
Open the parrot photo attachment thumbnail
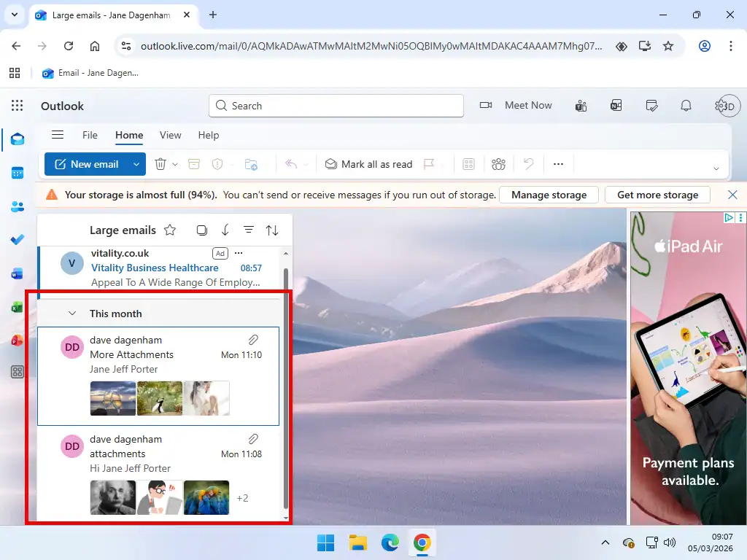click(206, 497)
